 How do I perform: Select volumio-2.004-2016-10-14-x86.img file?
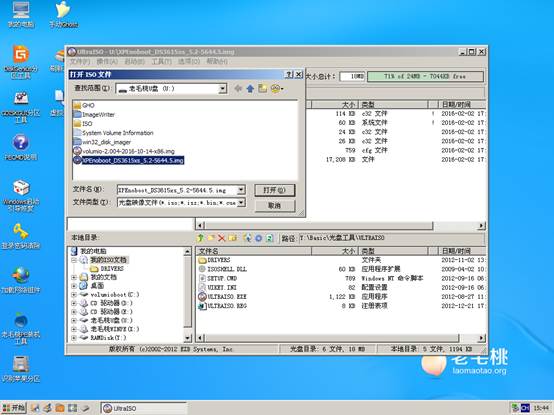(x=124, y=151)
